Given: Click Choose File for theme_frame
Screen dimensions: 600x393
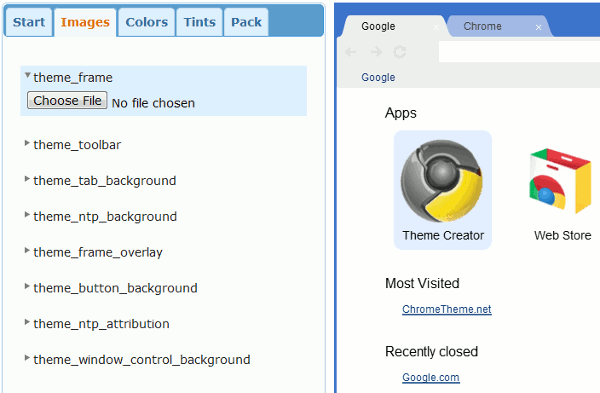Looking at the screenshot, I should [x=67, y=100].
